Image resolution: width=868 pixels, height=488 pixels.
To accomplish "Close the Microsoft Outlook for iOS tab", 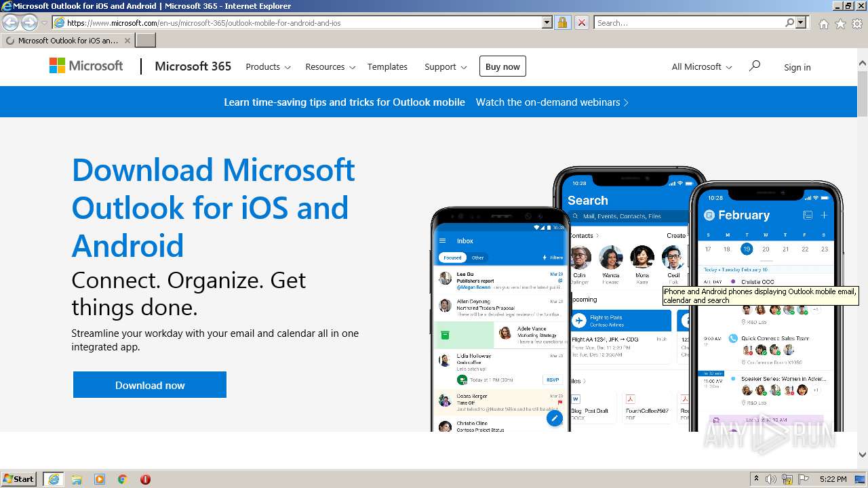I will click(x=127, y=41).
